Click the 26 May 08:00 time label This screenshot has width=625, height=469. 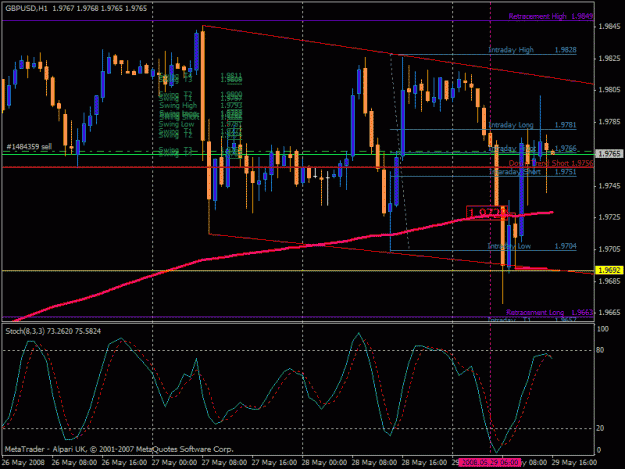coord(74,462)
